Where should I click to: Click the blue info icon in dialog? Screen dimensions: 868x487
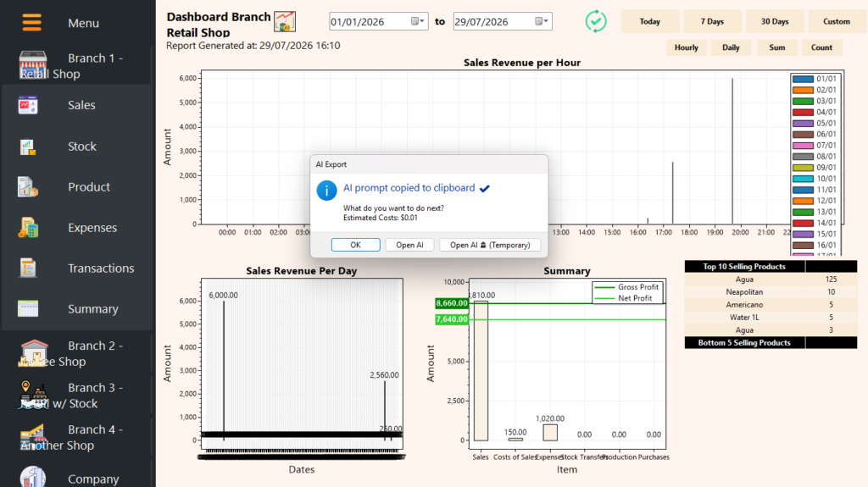pyautogui.click(x=326, y=191)
